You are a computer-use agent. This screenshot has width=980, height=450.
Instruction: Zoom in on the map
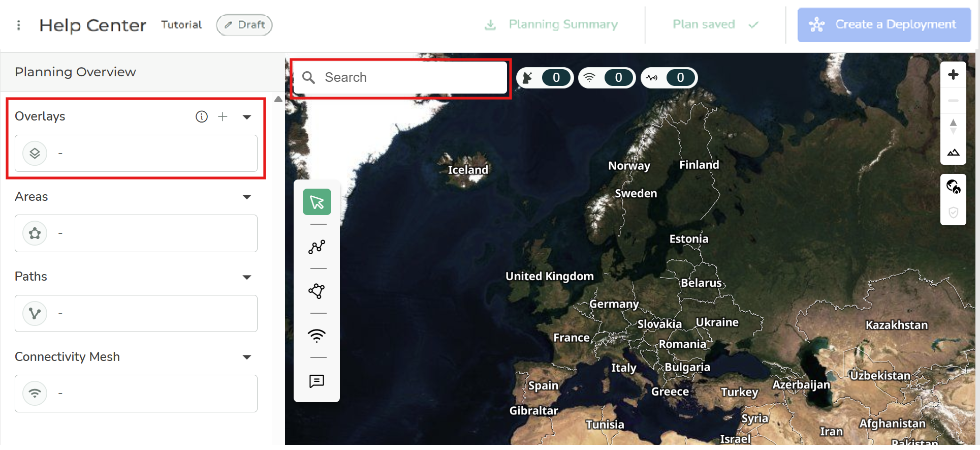point(953,75)
